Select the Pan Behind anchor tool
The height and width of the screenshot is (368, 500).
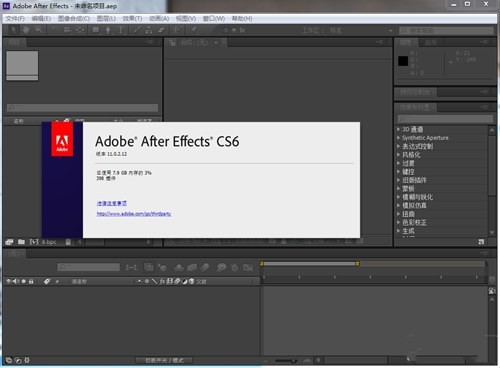click(80, 30)
